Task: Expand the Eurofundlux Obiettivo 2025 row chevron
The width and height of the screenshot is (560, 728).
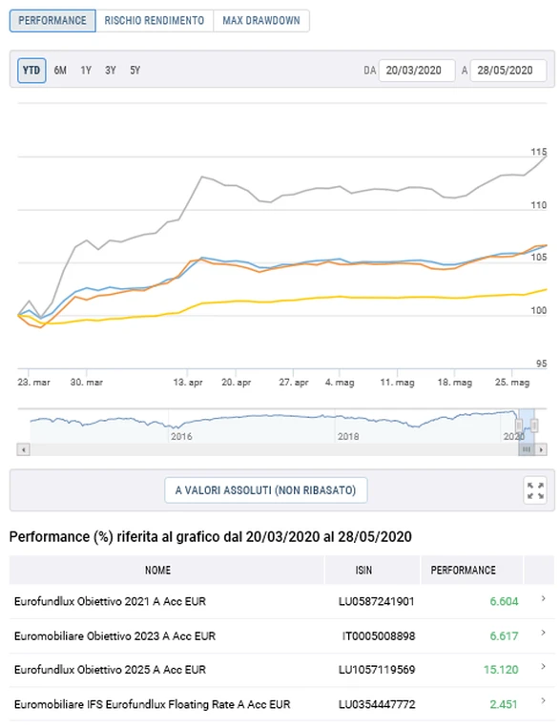Action: tap(543, 667)
